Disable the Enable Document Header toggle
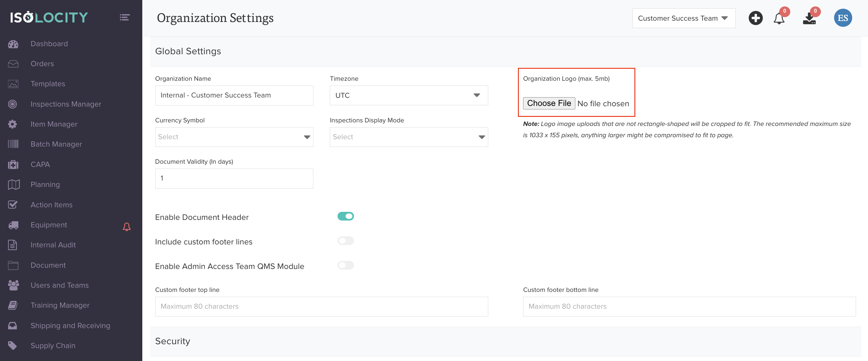Image resolution: width=868 pixels, height=361 pixels. tap(345, 216)
